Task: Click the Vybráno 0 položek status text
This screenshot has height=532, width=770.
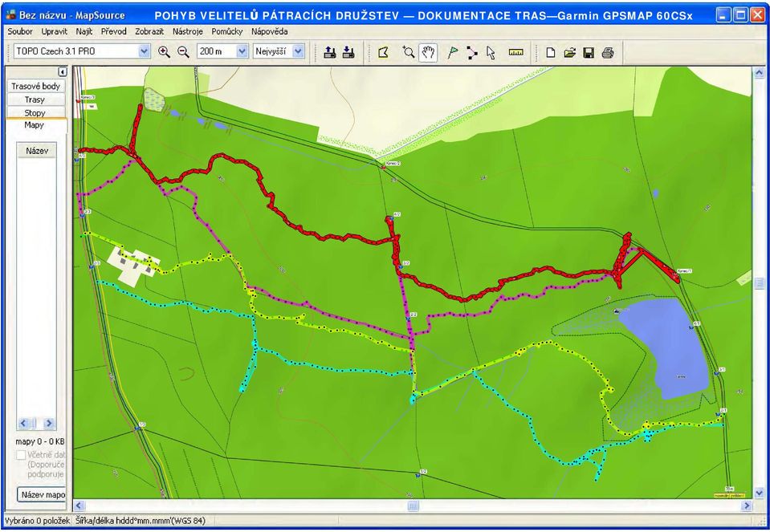Action: [37, 521]
